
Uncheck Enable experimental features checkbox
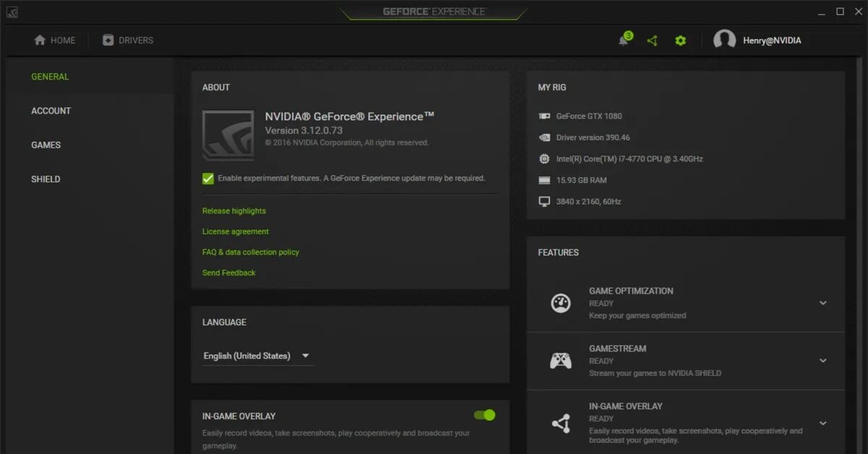click(208, 178)
